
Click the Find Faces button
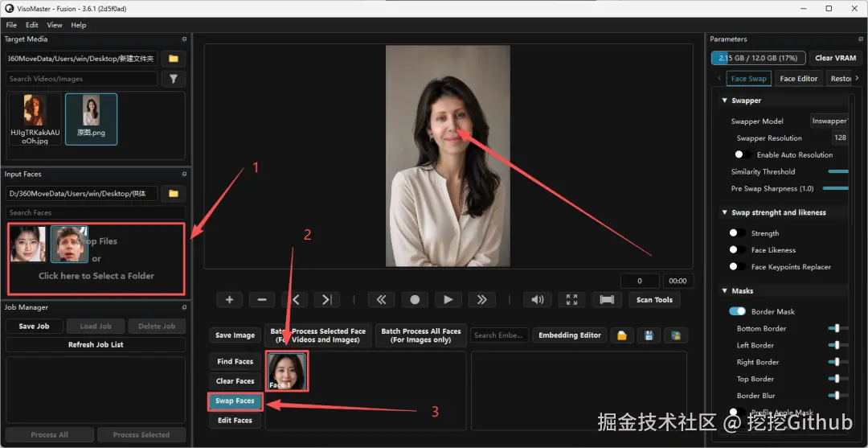[235, 361]
